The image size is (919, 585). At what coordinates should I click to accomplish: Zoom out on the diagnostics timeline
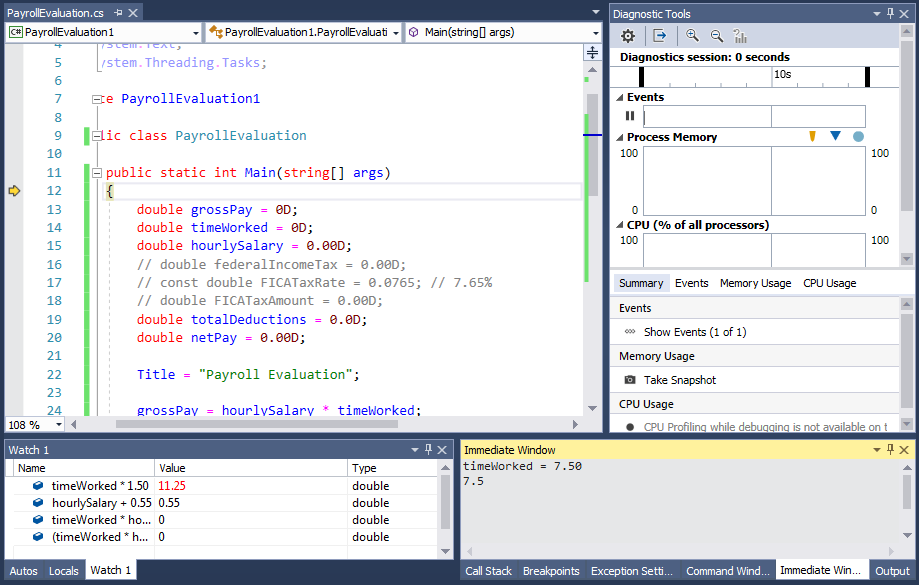[x=716, y=36]
